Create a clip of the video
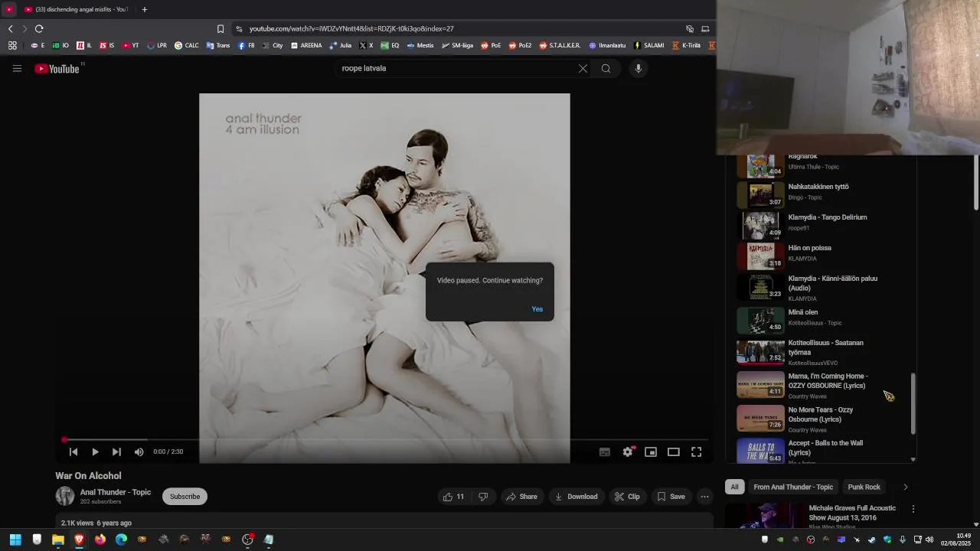 pos(627,497)
